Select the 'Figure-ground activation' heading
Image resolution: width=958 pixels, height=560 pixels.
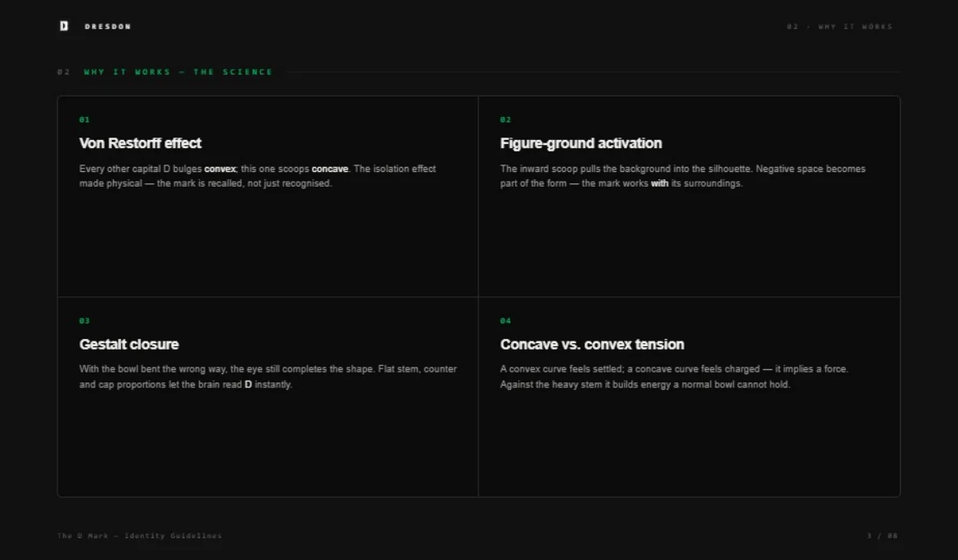coord(581,143)
